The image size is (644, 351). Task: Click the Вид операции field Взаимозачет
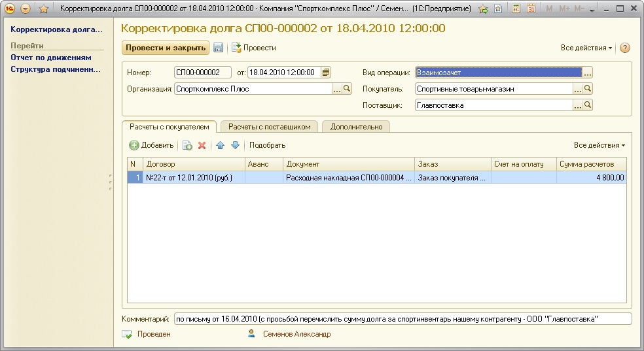tap(499, 73)
